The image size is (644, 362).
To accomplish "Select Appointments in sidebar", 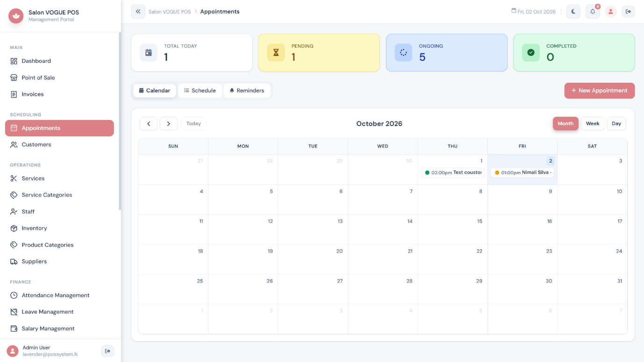I will 59,128.
